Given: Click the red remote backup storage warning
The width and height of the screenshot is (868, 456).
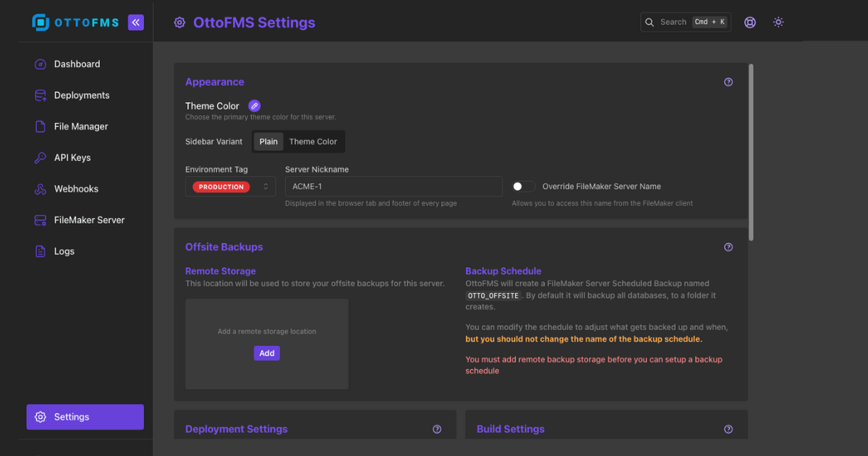Looking at the screenshot, I should coord(594,365).
